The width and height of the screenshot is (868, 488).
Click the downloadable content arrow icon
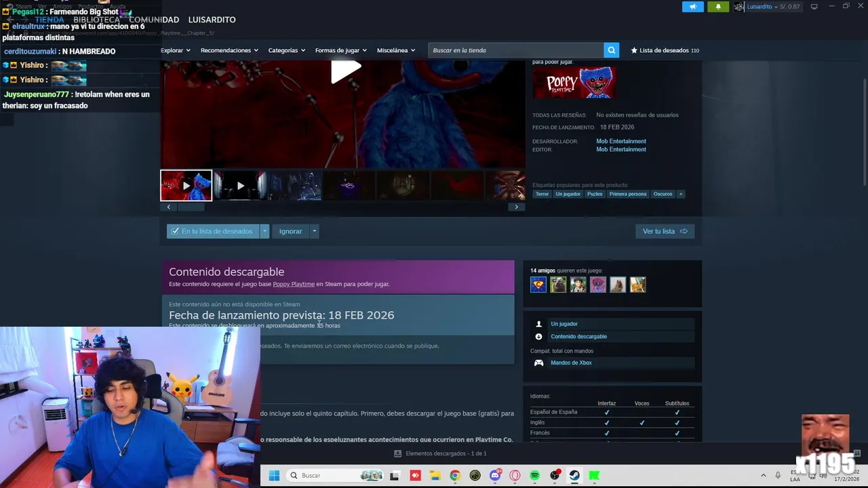pyautogui.click(x=538, y=336)
